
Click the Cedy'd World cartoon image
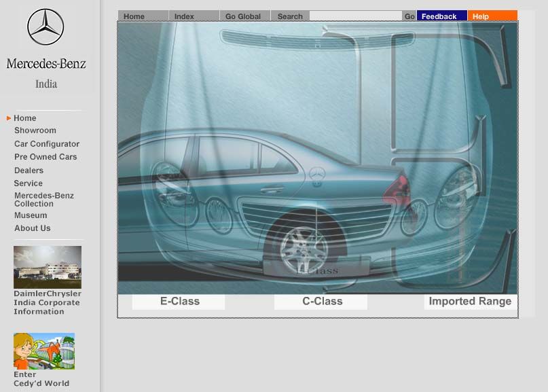[x=44, y=351]
